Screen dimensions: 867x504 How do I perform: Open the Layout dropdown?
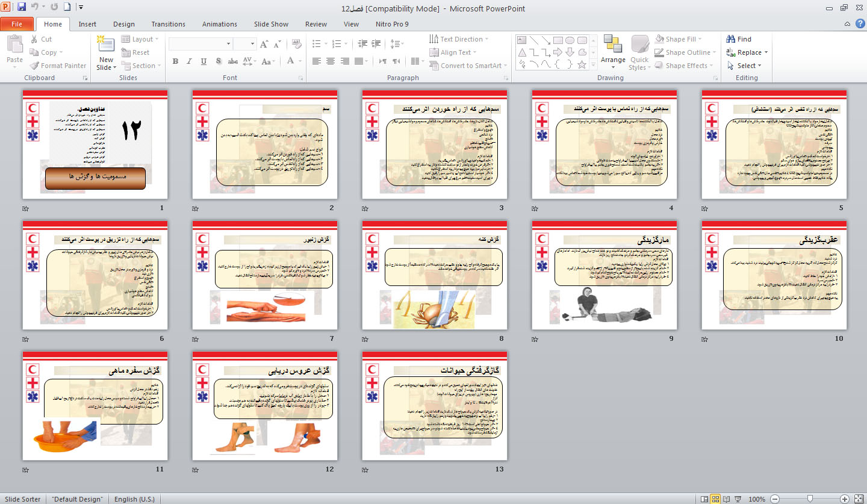[x=140, y=39]
